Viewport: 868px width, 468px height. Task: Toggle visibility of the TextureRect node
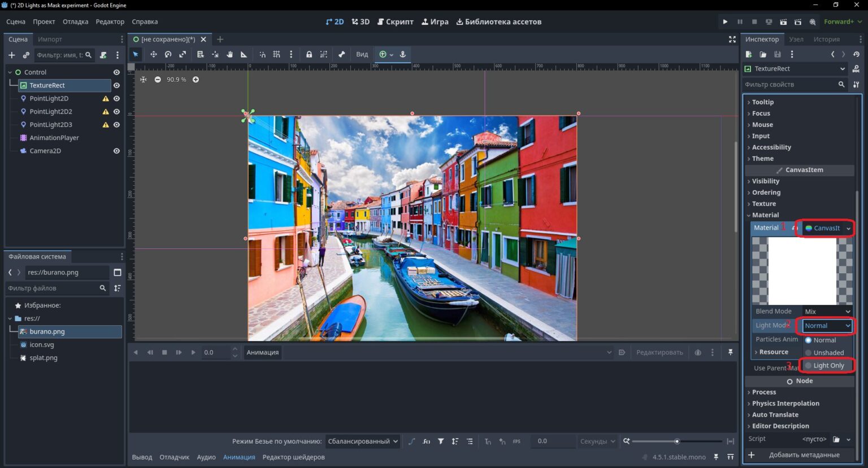tap(116, 85)
